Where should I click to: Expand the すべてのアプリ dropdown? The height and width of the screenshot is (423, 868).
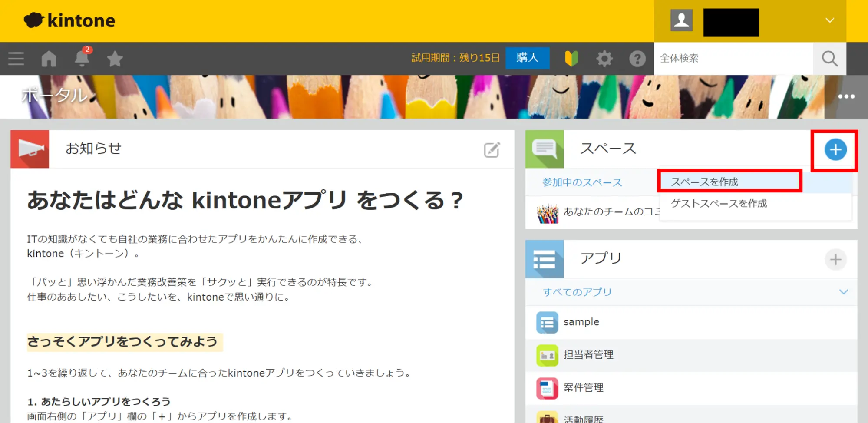pyautogui.click(x=843, y=292)
